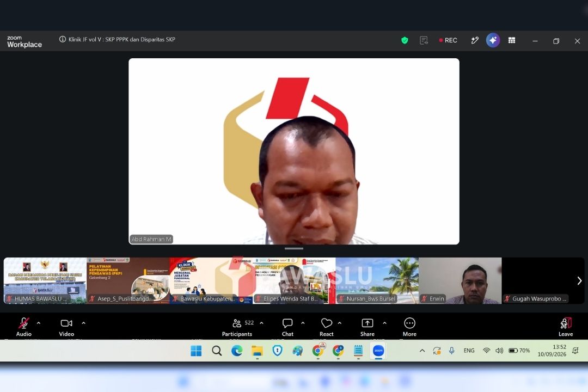Open the AI Companion sparkle button
Viewport: 588px width, 392px height.
(x=493, y=40)
